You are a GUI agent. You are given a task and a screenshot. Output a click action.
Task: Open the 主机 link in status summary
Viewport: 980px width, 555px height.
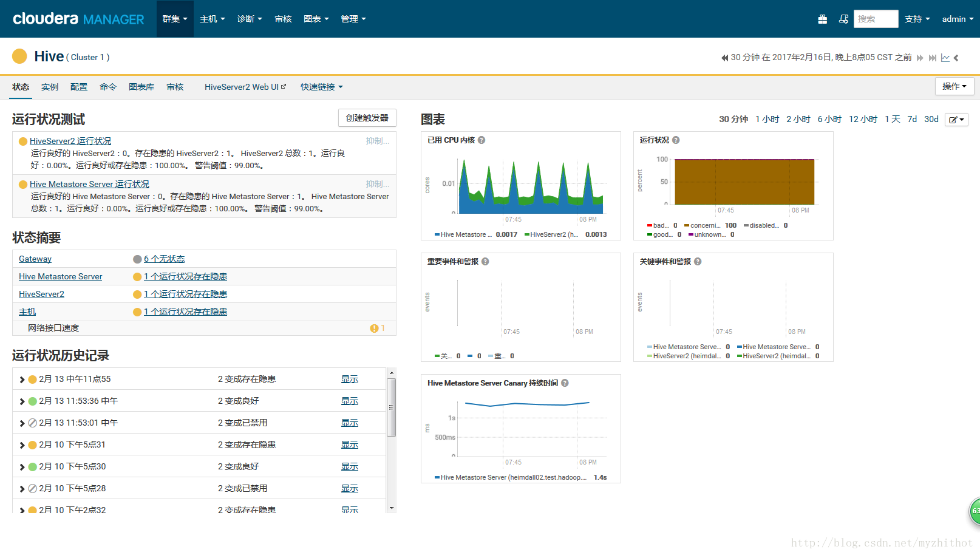[x=27, y=312]
